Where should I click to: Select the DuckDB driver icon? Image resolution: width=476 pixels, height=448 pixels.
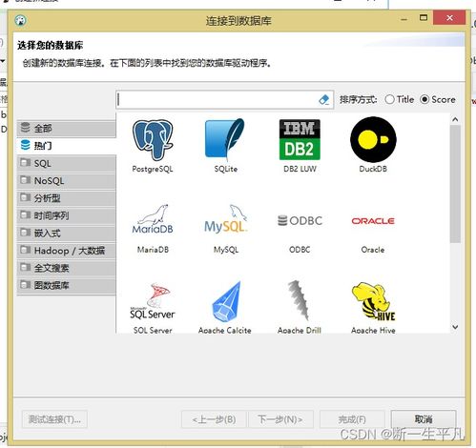click(x=373, y=139)
